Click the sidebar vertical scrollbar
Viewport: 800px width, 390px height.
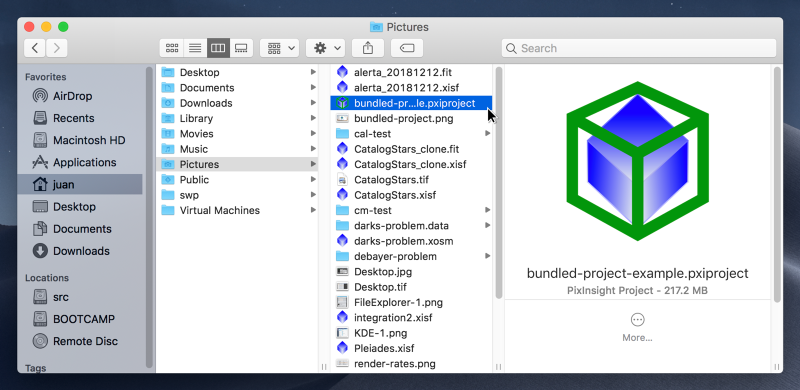point(149,217)
